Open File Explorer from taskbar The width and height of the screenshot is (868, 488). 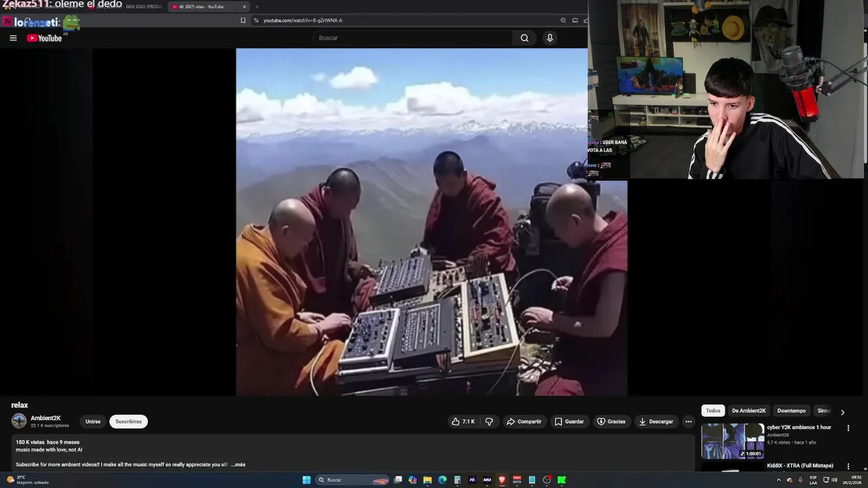(x=427, y=480)
